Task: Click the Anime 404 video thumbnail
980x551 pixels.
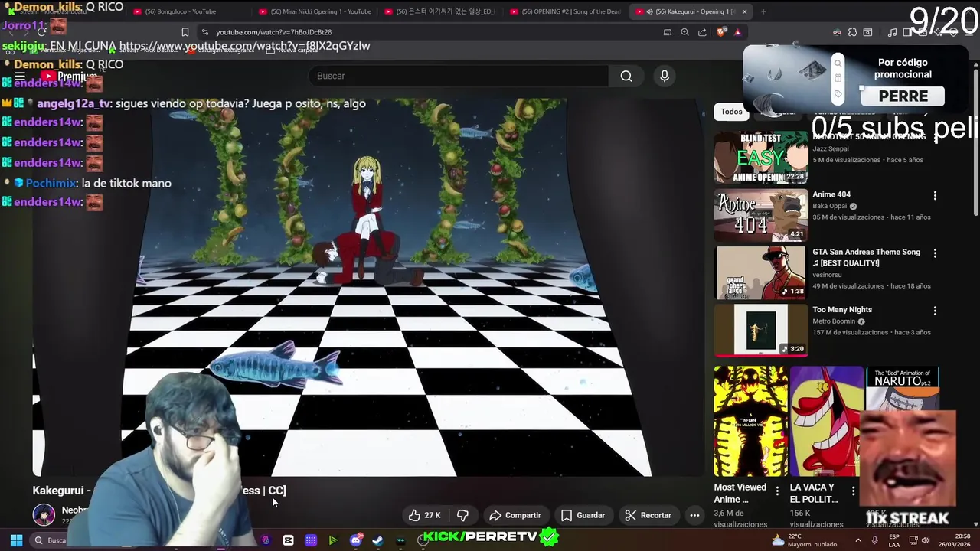Action: pyautogui.click(x=760, y=215)
